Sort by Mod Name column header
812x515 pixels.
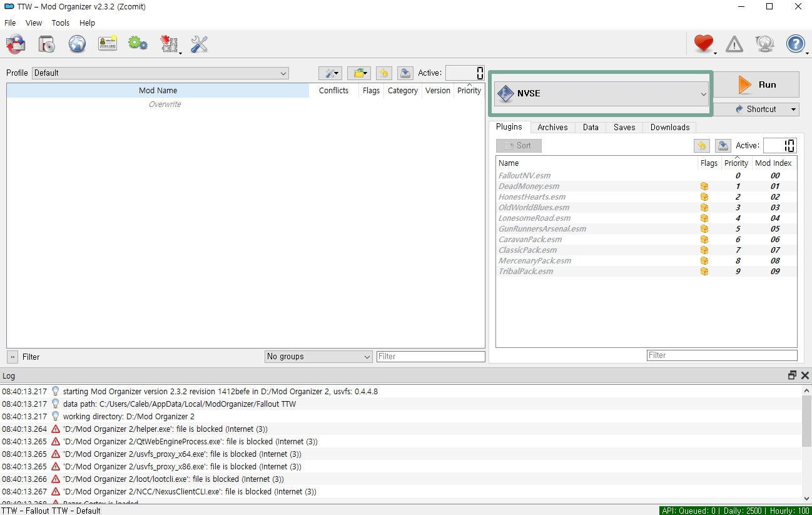pos(158,91)
